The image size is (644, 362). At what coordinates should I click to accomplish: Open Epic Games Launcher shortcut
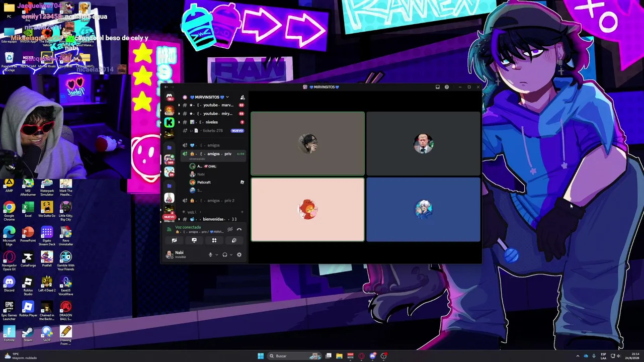click(x=9, y=311)
